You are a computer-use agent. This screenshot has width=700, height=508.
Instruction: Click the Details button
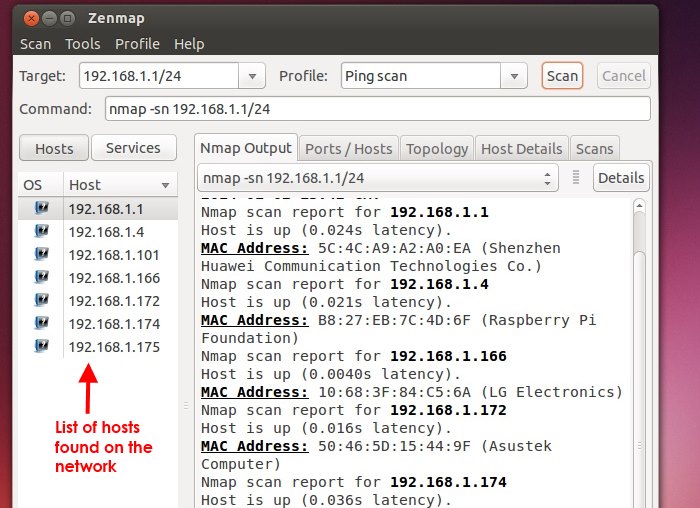pyautogui.click(x=621, y=178)
